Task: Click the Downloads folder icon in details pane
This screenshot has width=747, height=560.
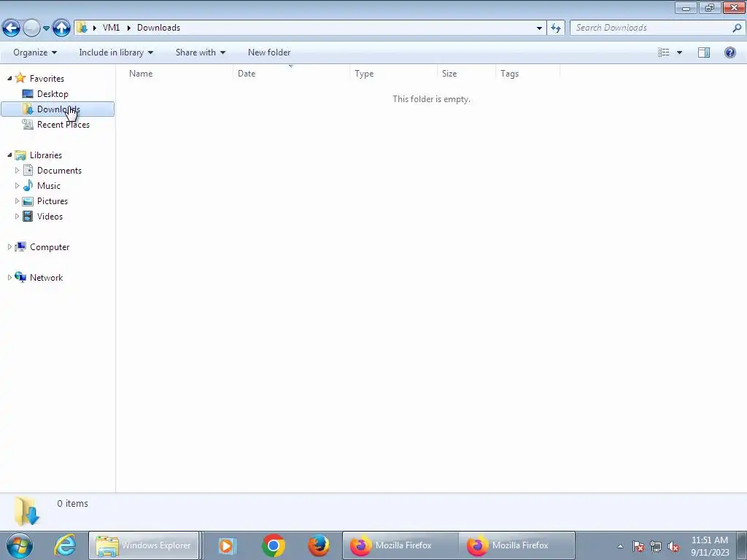Action: (27, 511)
